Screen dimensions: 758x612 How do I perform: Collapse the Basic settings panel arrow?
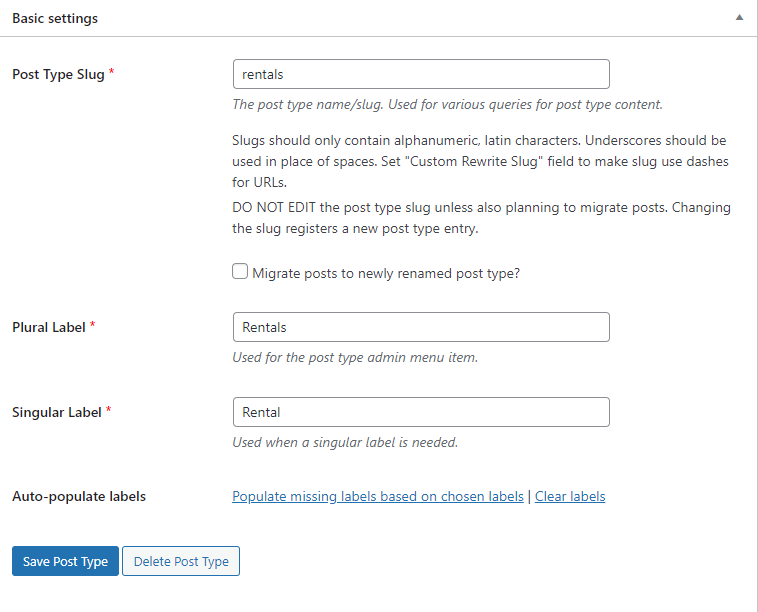click(739, 17)
